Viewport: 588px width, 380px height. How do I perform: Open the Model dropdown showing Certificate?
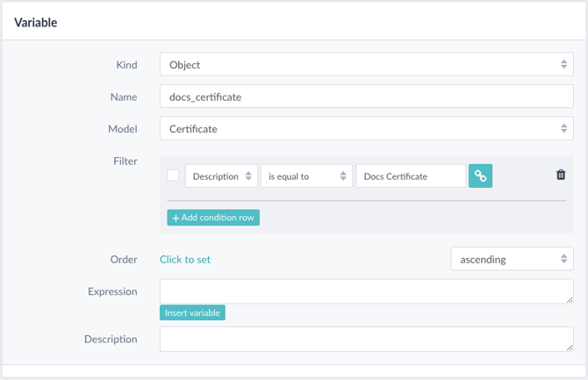[366, 129]
